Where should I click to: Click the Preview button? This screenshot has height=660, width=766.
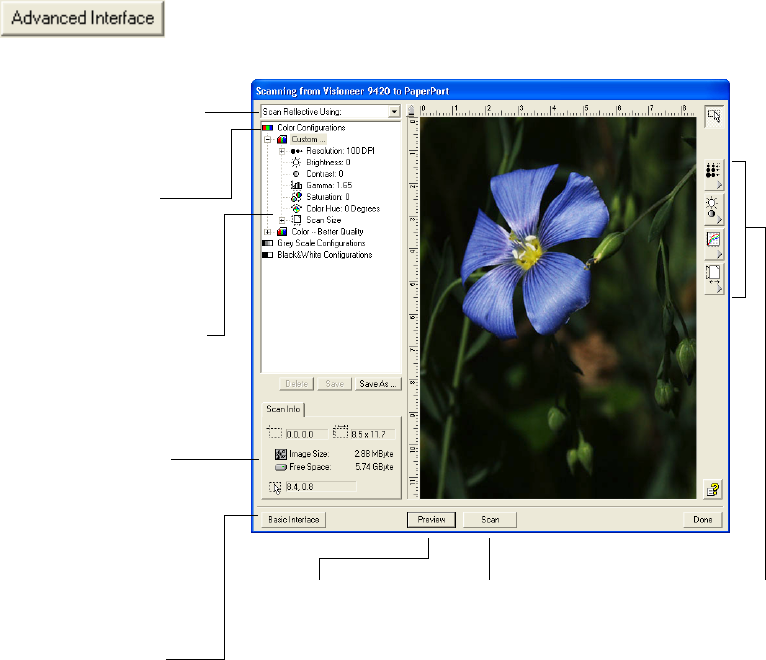tap(432, 520)
